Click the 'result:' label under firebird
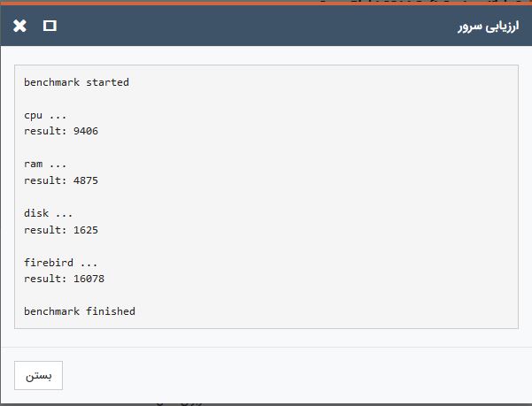532x406 pixels. (45, 279)
